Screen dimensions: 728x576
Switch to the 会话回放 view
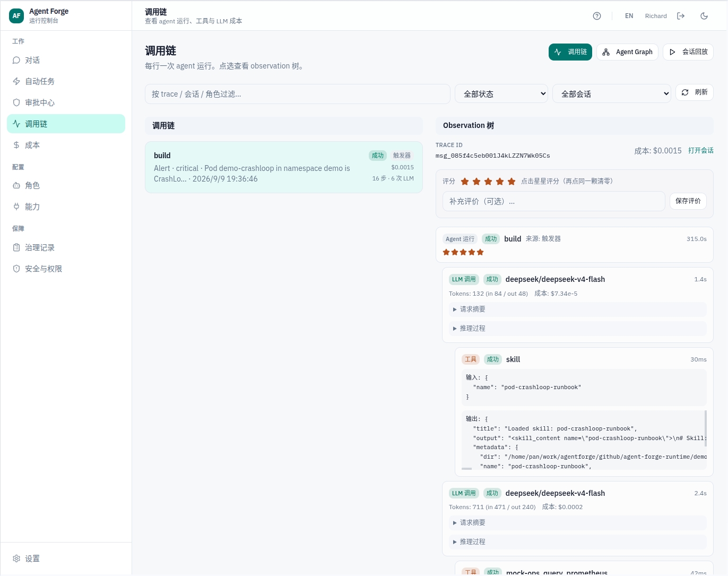[x=688, y=52]
